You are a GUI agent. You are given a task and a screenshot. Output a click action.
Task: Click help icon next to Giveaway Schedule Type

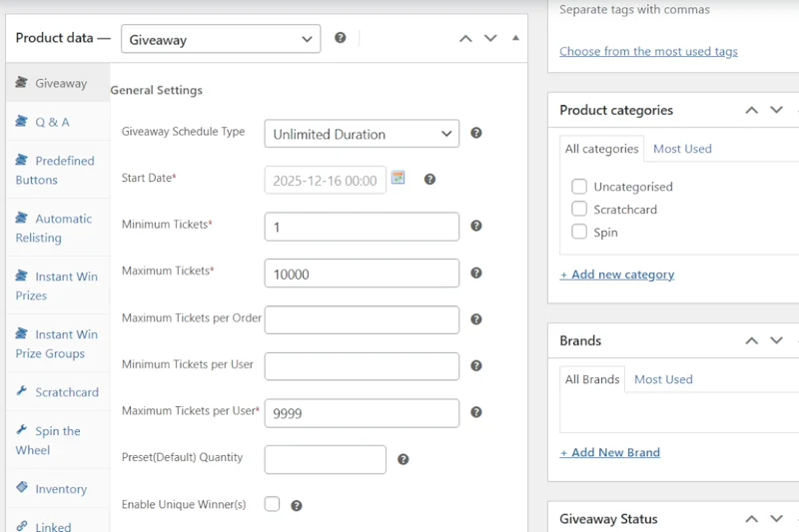click(x=476, y=133)
